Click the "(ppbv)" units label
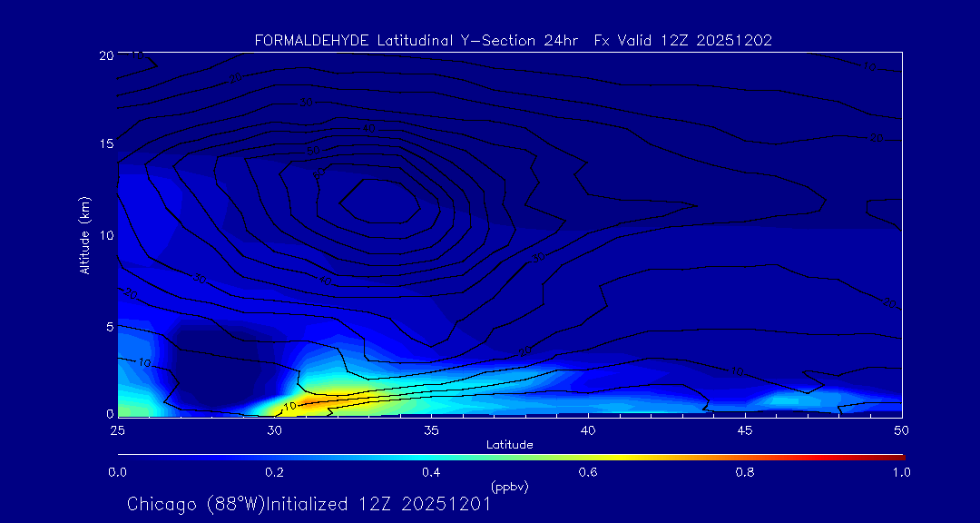The height and width of the screenshot is (523, 980). 509,487
